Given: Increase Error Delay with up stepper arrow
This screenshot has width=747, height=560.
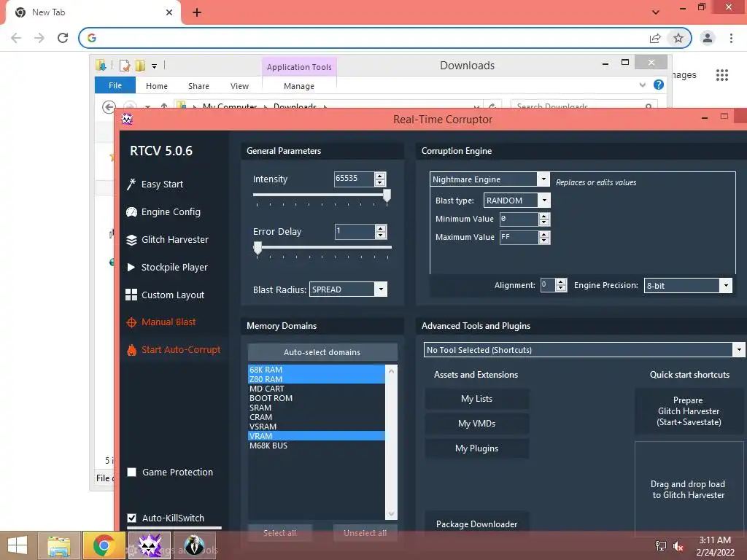Looking at the screenshot, I should click(x=380, y=228).
